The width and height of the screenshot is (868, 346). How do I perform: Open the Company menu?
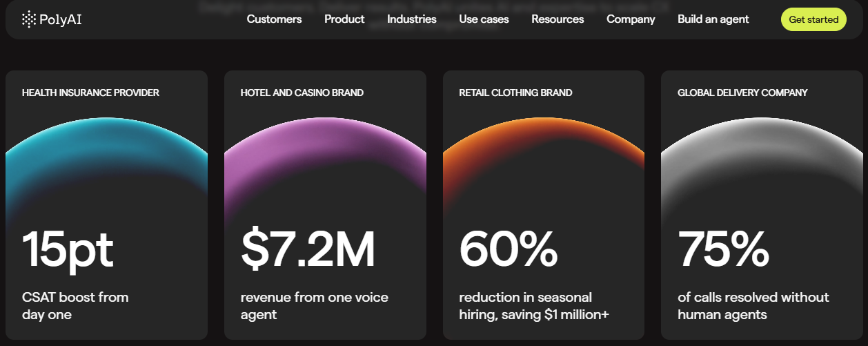pos(631,19)
